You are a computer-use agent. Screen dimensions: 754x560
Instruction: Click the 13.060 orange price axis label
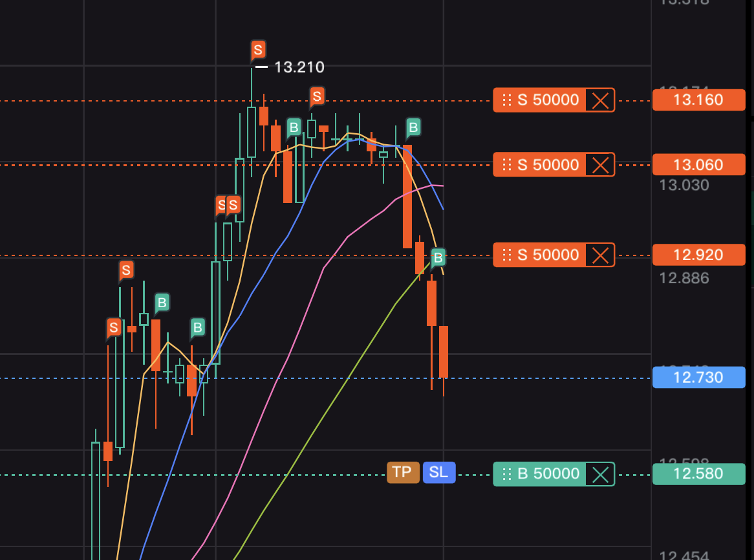pyautogui.click(x=698, y=165)
